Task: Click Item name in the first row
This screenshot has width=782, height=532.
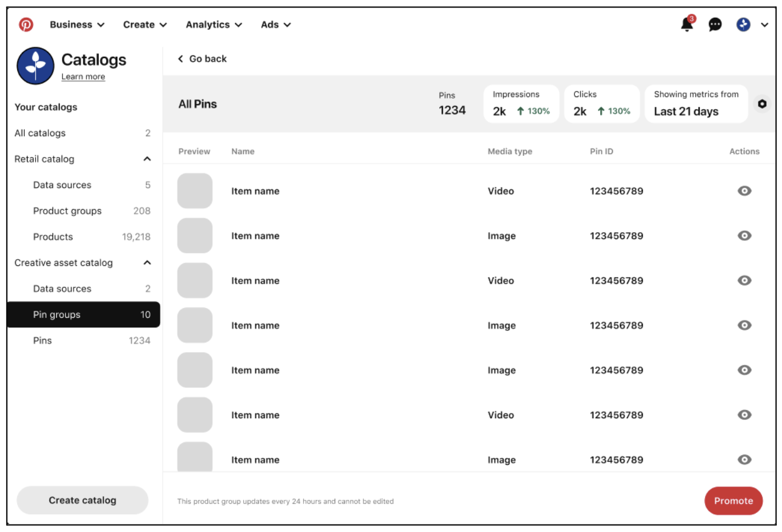Action: tap(255, 191)
